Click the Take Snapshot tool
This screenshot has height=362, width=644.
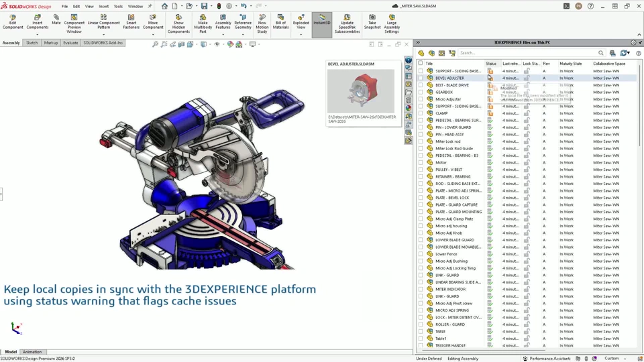pos(372,22)
